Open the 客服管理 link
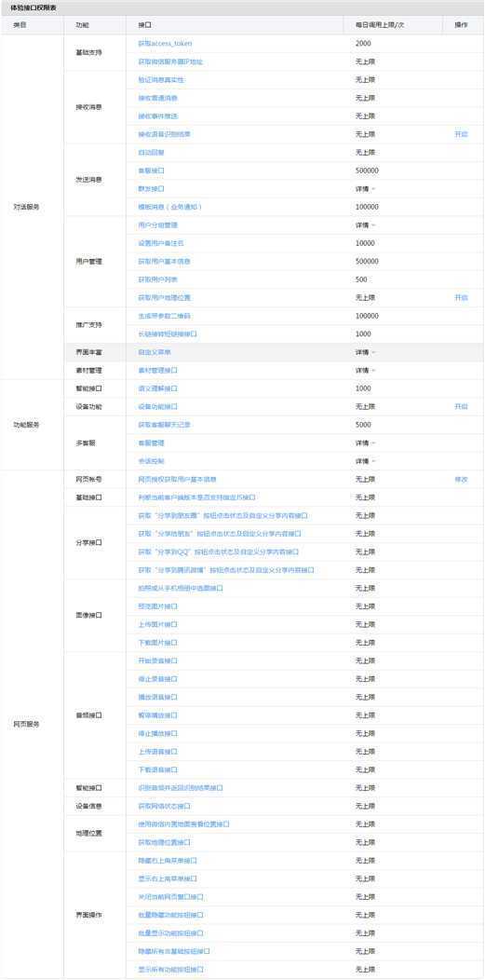This screenshot has width=485, height=980. [x=151, y=443]
